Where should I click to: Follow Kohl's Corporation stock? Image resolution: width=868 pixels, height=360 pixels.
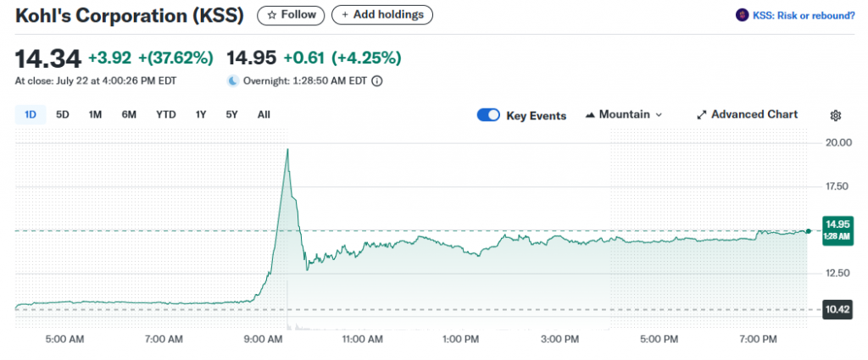(x=292, y=15)
